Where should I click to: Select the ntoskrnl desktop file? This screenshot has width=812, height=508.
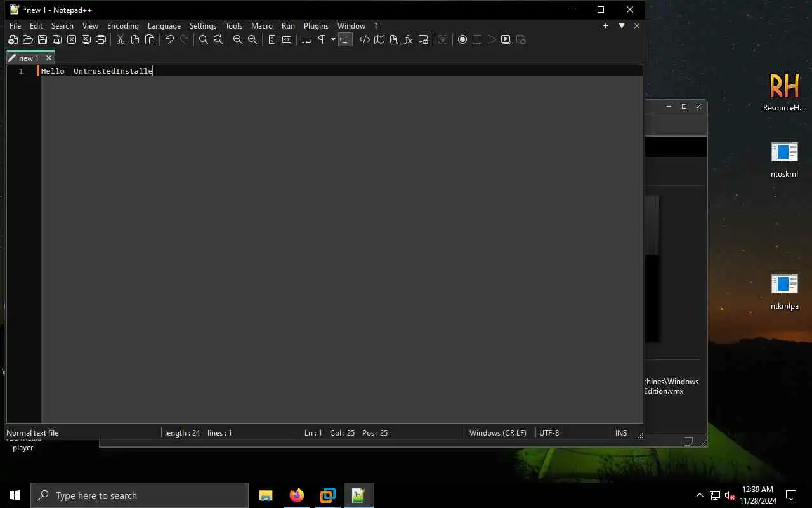click(x=784, y=159)
